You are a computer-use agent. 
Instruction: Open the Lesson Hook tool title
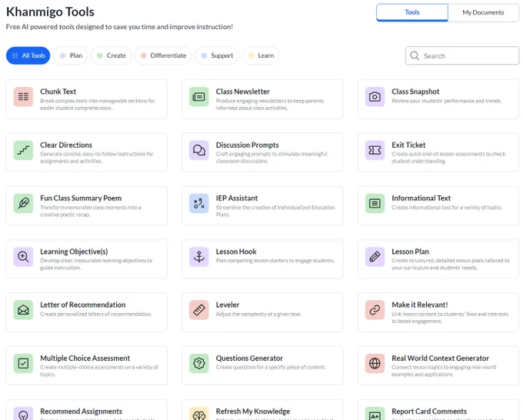coord(236,252)
